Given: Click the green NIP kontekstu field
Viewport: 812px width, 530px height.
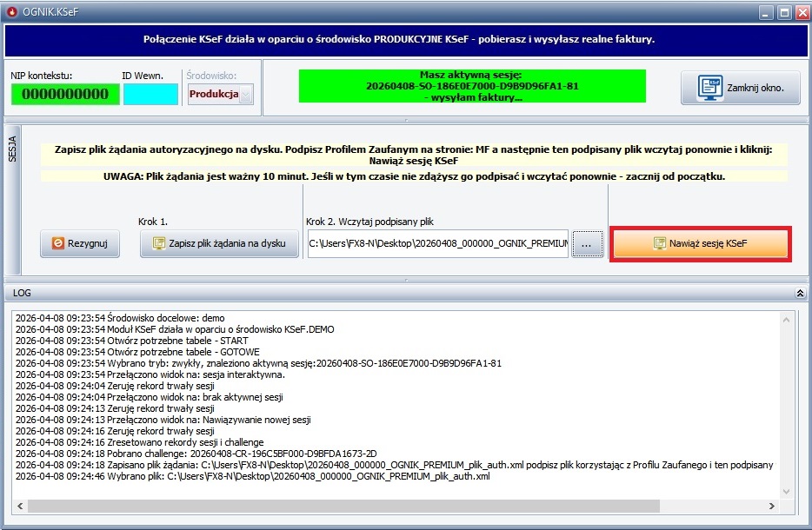Looking at the screenshot, I should 64,95.
